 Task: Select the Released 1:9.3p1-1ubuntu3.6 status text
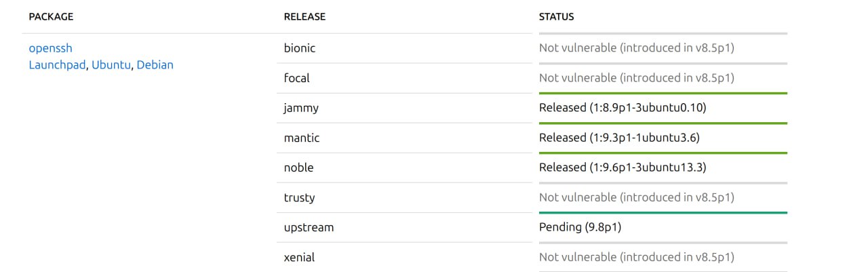[x=619, y=138]
